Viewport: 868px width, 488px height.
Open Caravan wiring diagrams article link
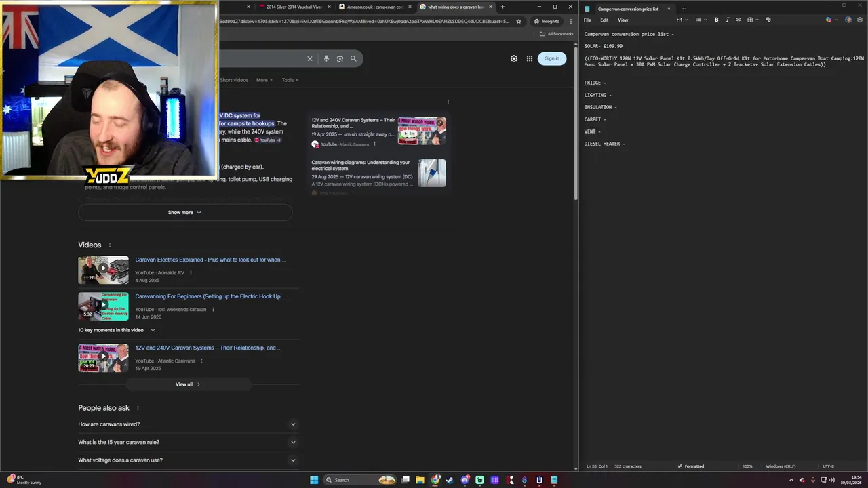click(360, 165)
